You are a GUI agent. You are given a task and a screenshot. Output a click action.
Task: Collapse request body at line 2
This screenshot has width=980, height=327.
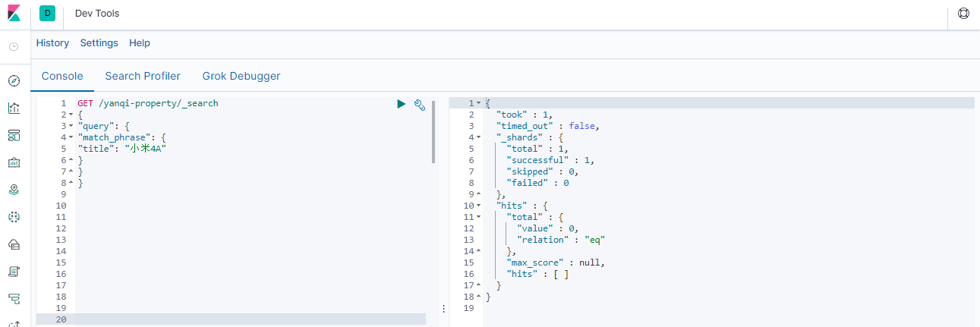pos(71,115)
